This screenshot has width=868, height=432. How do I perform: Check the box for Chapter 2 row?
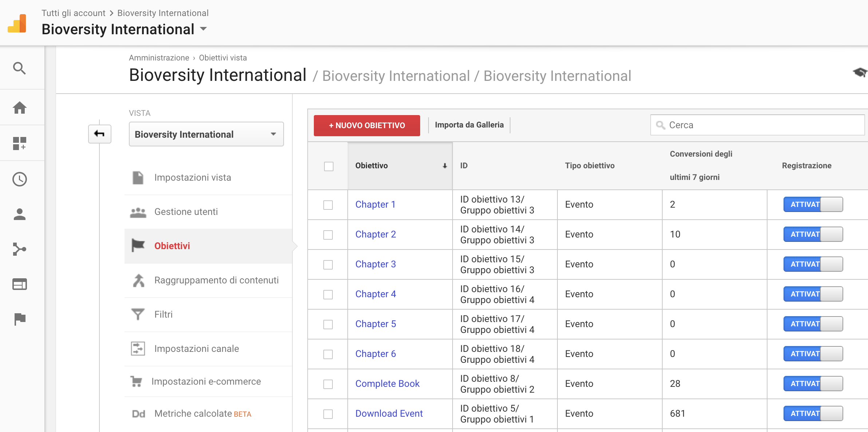click(x=328, y=235)
